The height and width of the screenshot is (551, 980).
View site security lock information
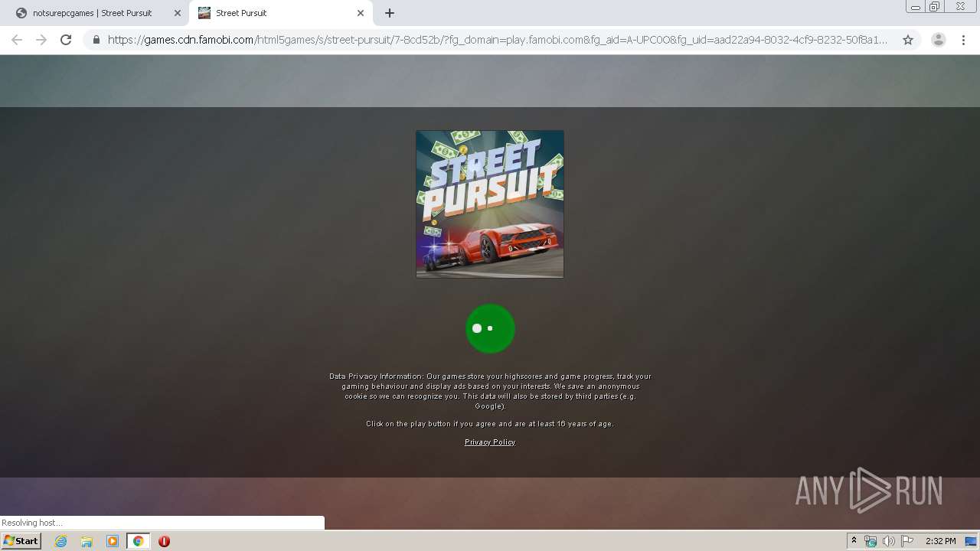point(96,40)
